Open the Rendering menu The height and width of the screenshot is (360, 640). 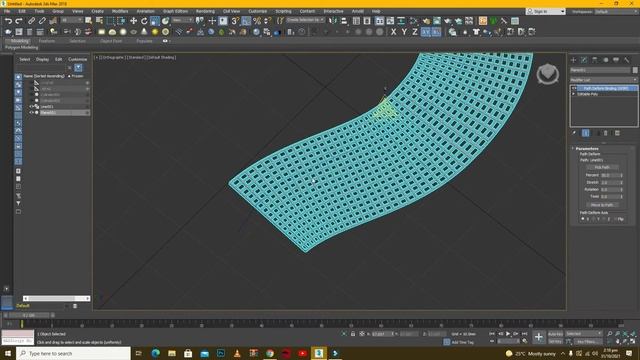tap(205, 11)
